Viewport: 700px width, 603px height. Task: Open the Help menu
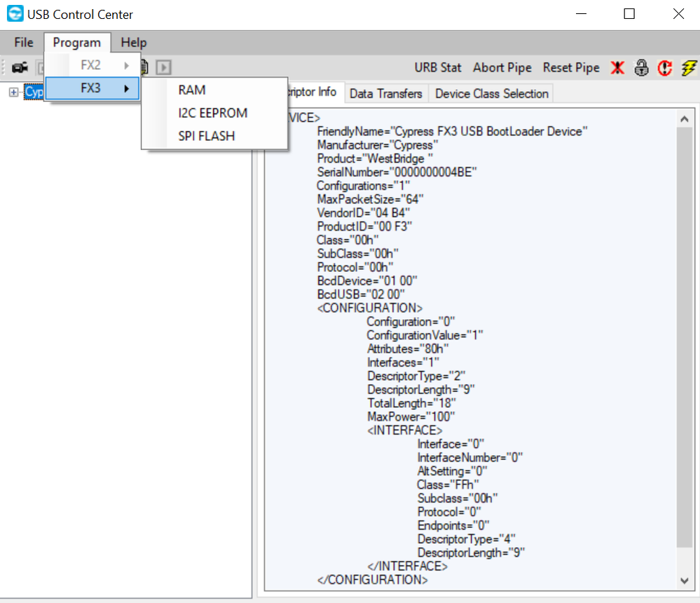coord(133,43)
